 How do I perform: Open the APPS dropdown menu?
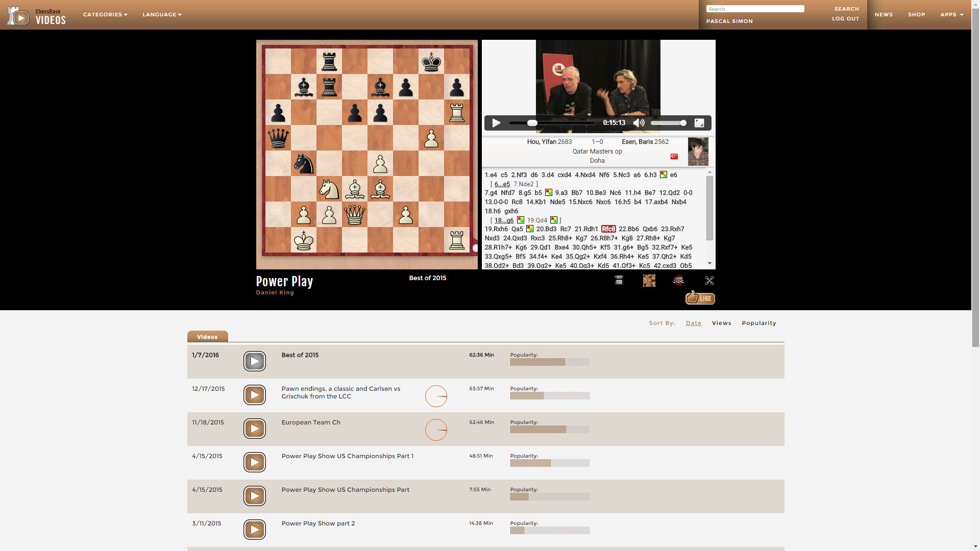(951, 14)
